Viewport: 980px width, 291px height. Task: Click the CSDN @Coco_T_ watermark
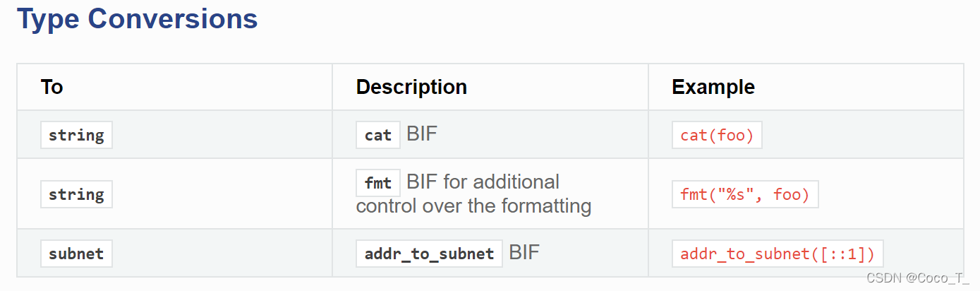pyautogui.click(x=918, y=278)
